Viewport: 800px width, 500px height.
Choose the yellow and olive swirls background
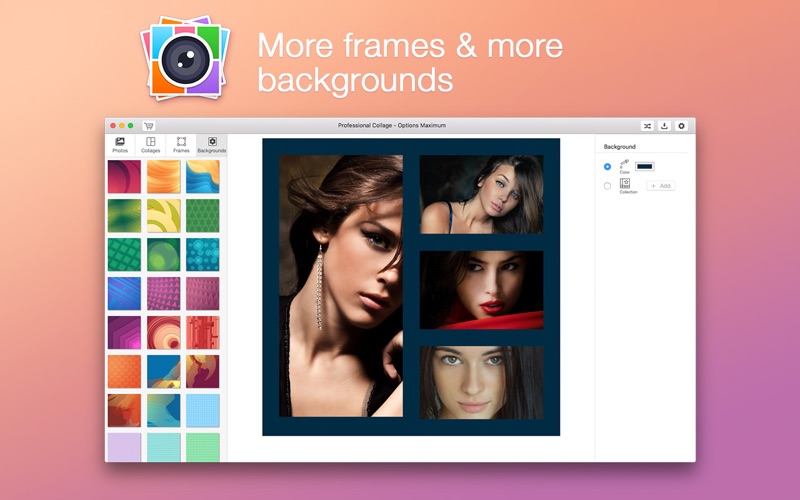coord(163,215)
